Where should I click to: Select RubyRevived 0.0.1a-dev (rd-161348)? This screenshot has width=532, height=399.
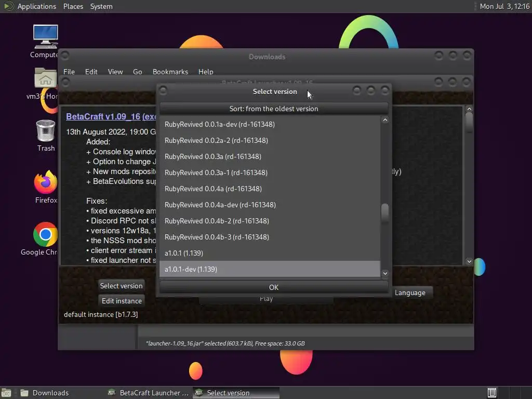(270, 124)
